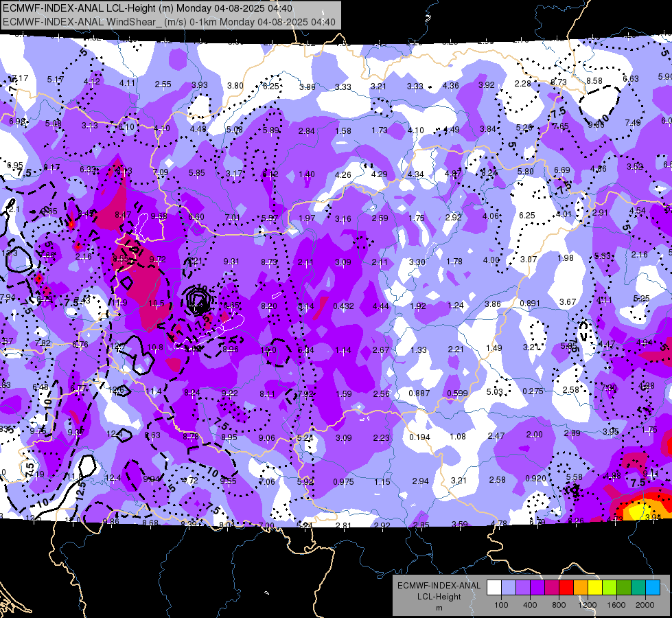Click the grid value 8.47
The height and width of the screenshot is (618, 672).
click(123, 214)
